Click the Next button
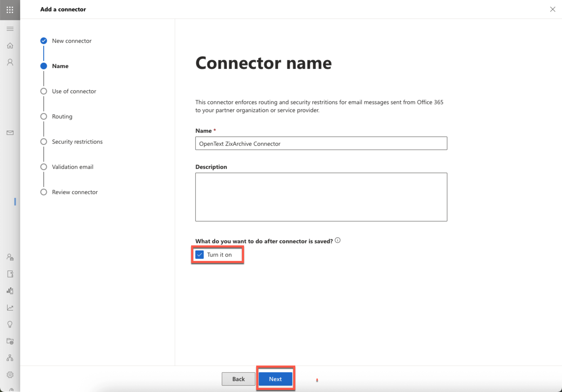562x392 pixels. tap(275, 379)
